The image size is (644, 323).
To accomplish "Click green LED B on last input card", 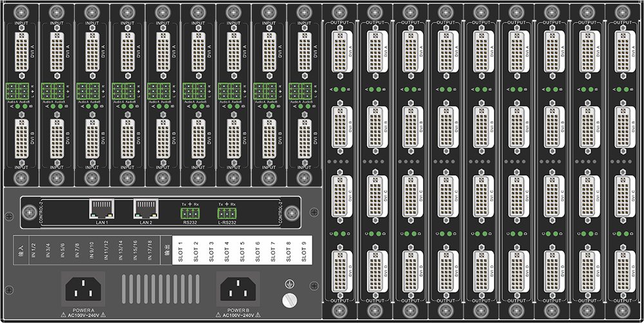I will point(308,107).
